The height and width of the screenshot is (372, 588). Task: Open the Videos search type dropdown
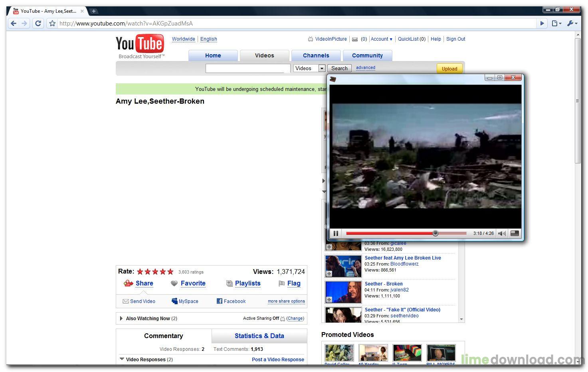pyautogui.click(x=321, y=68)
